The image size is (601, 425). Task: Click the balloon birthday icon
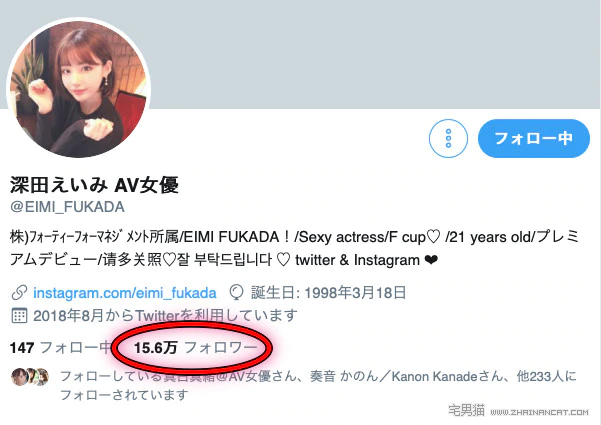click(x=236, y=293)
